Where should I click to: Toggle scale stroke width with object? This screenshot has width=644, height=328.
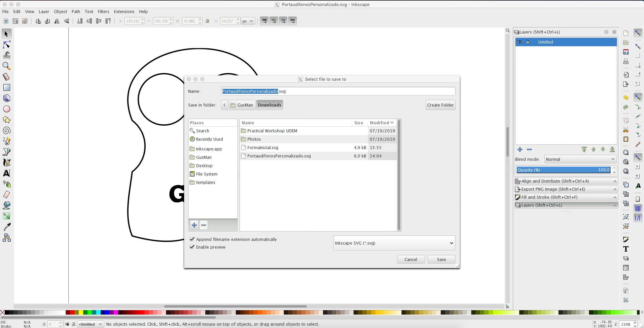tap(264, 21)
